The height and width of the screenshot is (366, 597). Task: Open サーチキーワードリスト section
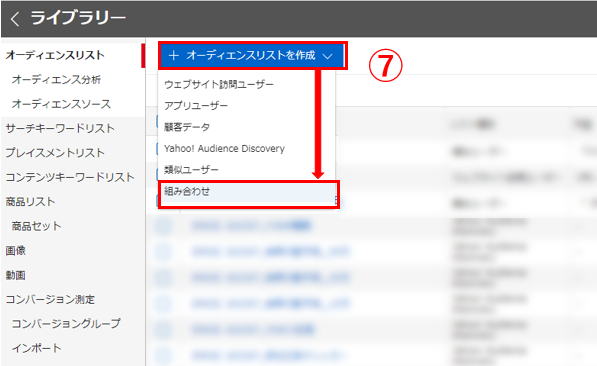pos(60,128)
